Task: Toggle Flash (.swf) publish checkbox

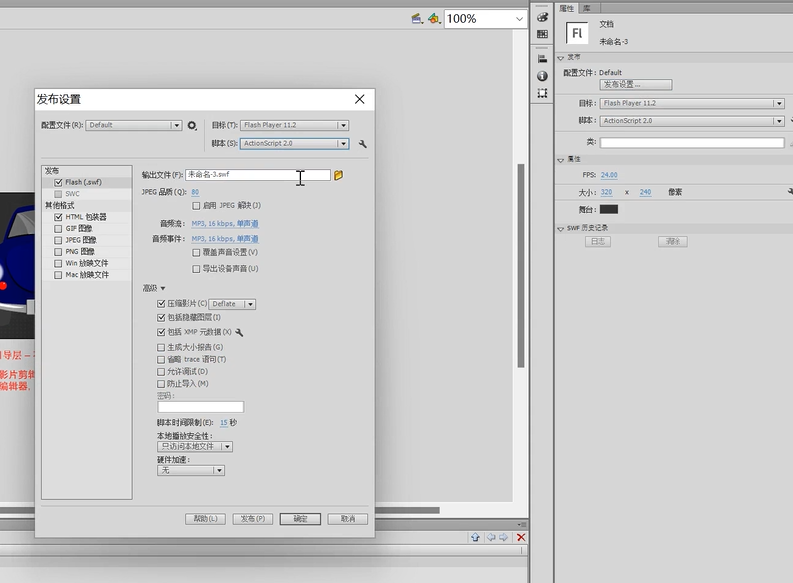Action: pyautogui.click(x=58, y=183)
